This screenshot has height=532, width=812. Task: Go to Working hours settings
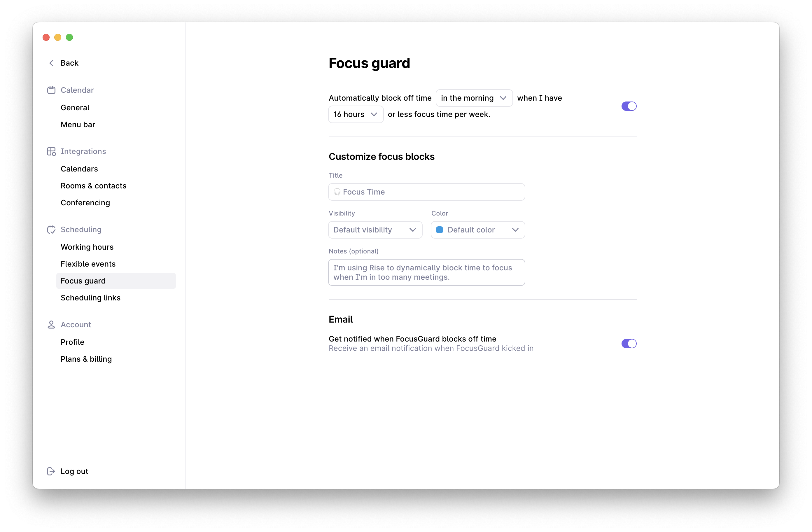[x=87, y=247]
